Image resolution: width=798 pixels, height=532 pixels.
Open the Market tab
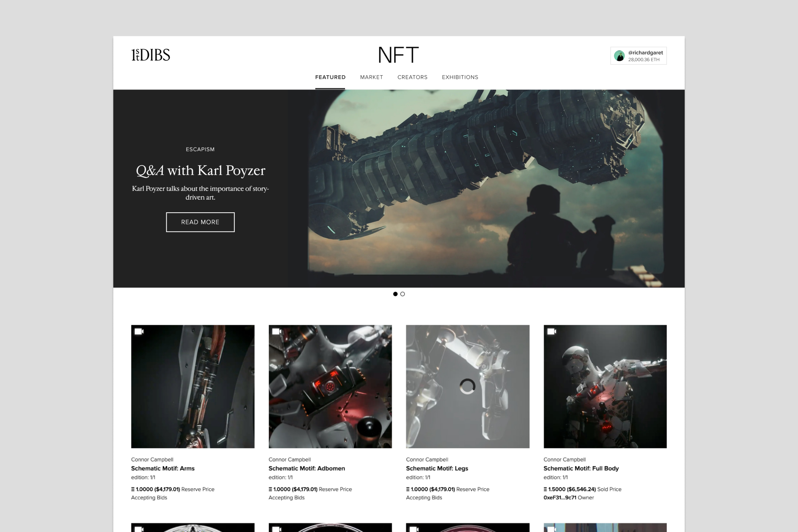click(x=372, y=77)
